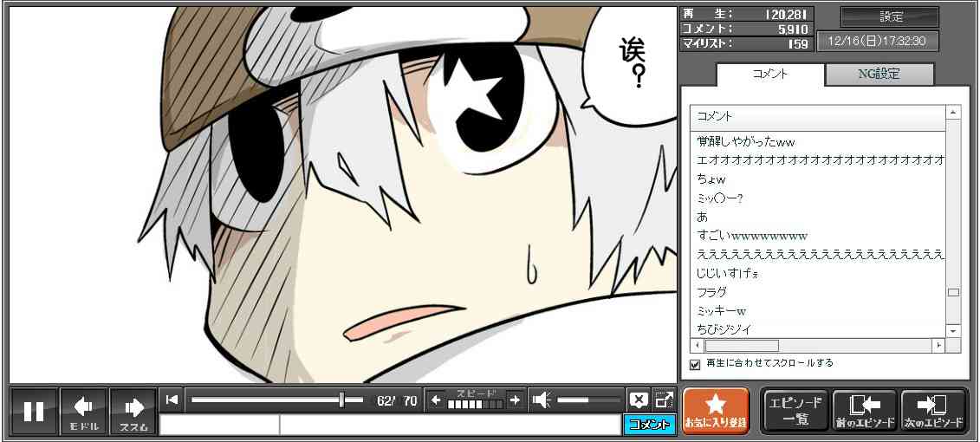The image size is (980, 442).
Task: Toggle 再生に合わせてスクロールする checkbox
Action: coord(695,364)
